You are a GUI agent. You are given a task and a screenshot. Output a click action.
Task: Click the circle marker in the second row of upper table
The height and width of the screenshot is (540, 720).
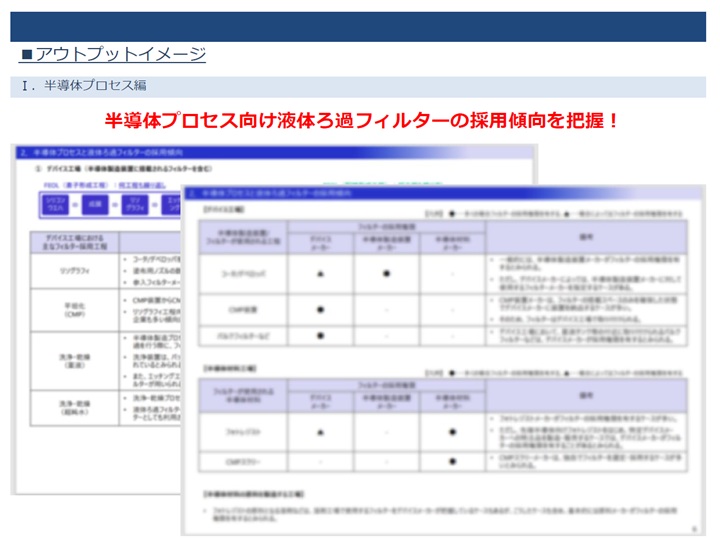click(321, 310)
